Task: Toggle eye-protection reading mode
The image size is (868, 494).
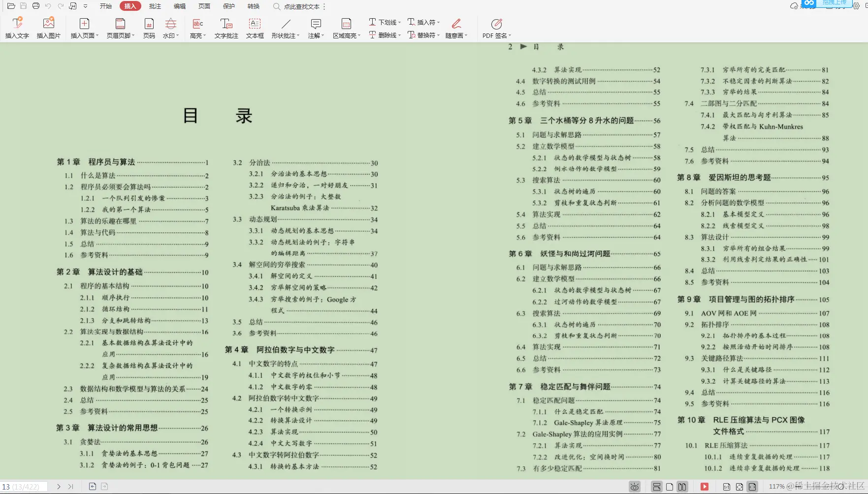Action: tap(634, 487)
